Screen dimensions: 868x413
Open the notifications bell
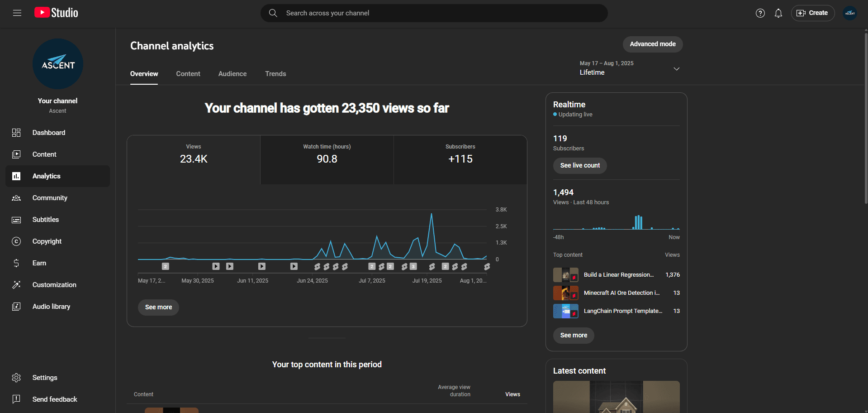[778, 13]
